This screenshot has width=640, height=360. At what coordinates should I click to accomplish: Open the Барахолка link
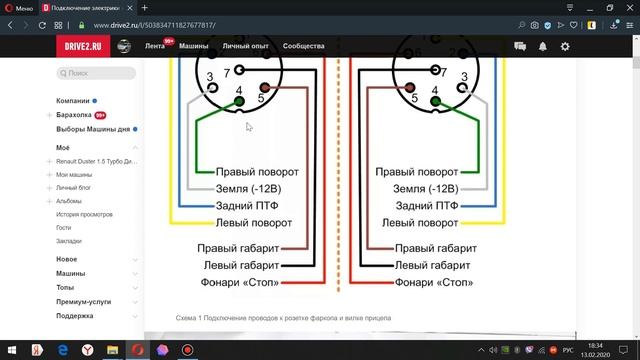pyautogui.click(x=74, y=115)
